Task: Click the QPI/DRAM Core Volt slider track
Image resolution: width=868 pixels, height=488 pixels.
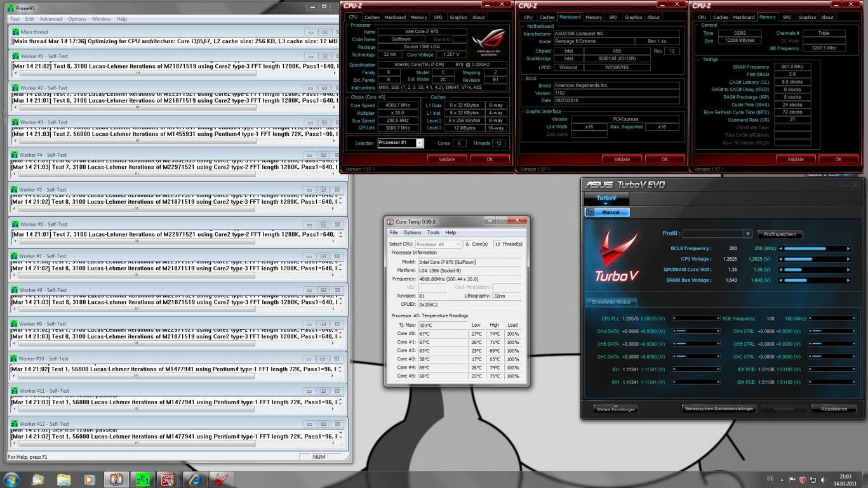Action: point(815,270)
